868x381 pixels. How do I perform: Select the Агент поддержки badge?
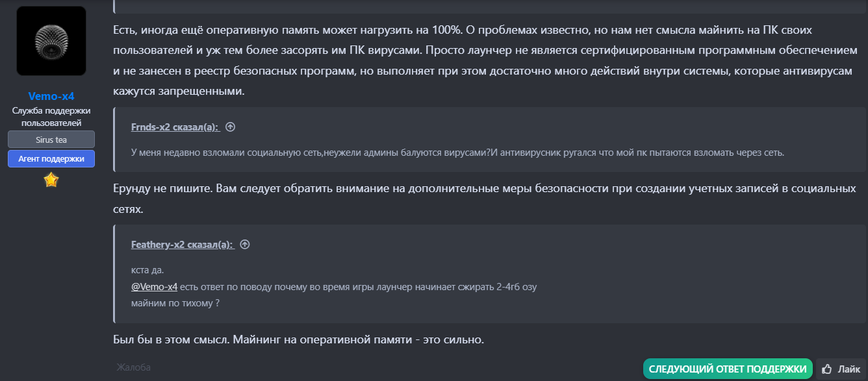(51, 158)
